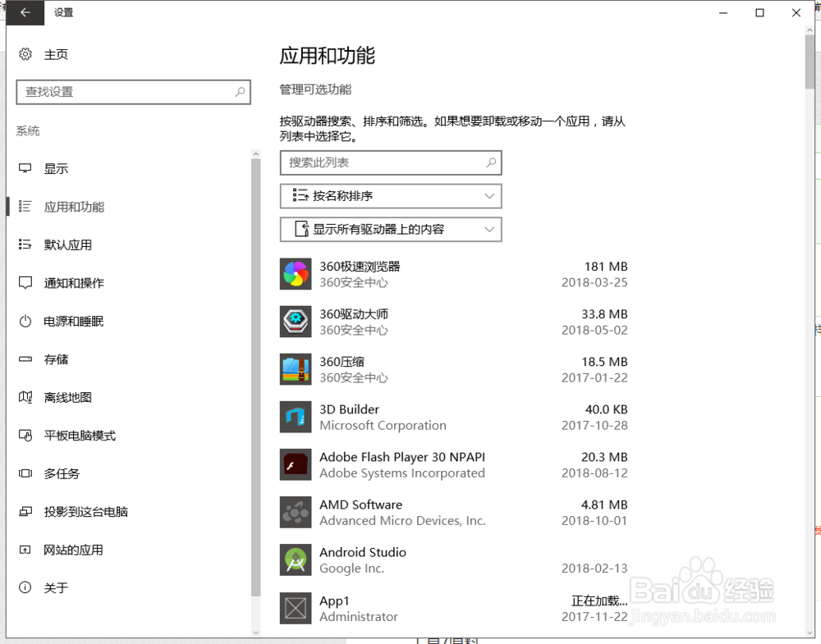Go to 主页 settings home
The width and height of the screenshot is (821, 644).
tap(56, 54)
